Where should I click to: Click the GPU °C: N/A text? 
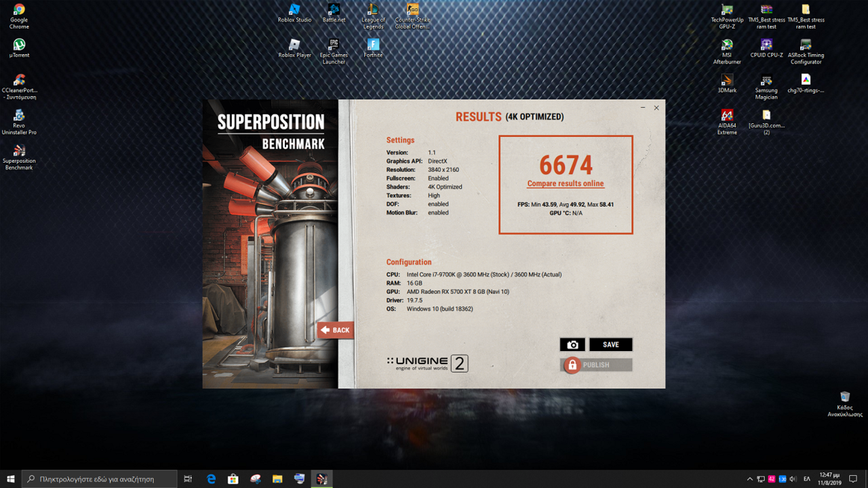tap(566, 213)
